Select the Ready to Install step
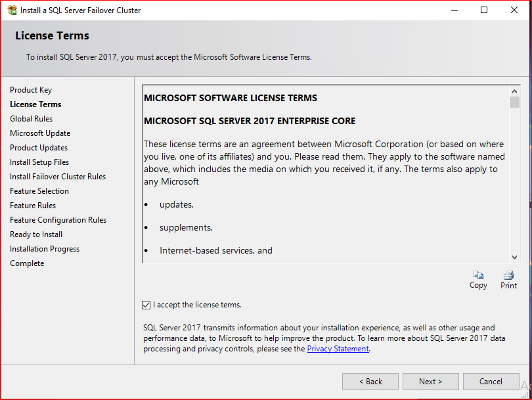532x400 pixels. pos(36,234)
